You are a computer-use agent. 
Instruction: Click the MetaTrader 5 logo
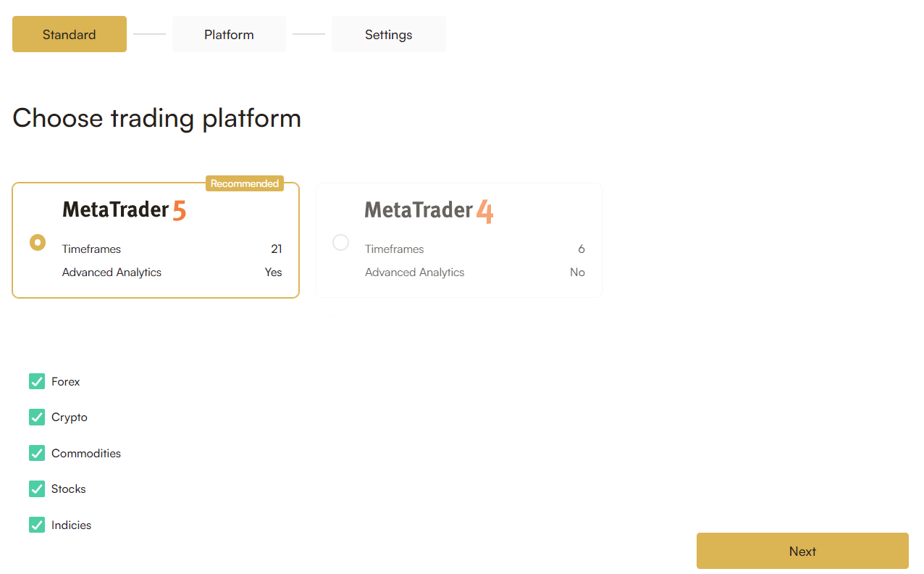click(x=124, y=210)
